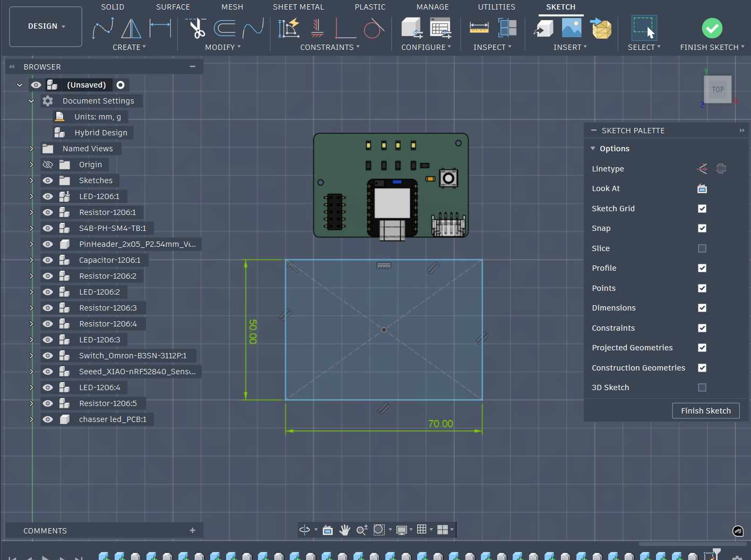Image resolution: width=751 pixels, height=560 pixels.
Task: Click the Measure ruler icon in Inspect
Action: click(x=479, y=28)
